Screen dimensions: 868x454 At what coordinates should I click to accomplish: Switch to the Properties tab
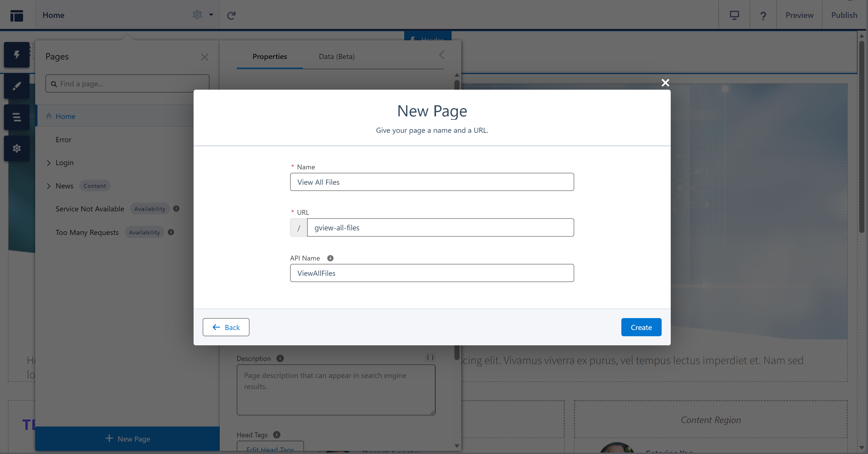(270, 56)
